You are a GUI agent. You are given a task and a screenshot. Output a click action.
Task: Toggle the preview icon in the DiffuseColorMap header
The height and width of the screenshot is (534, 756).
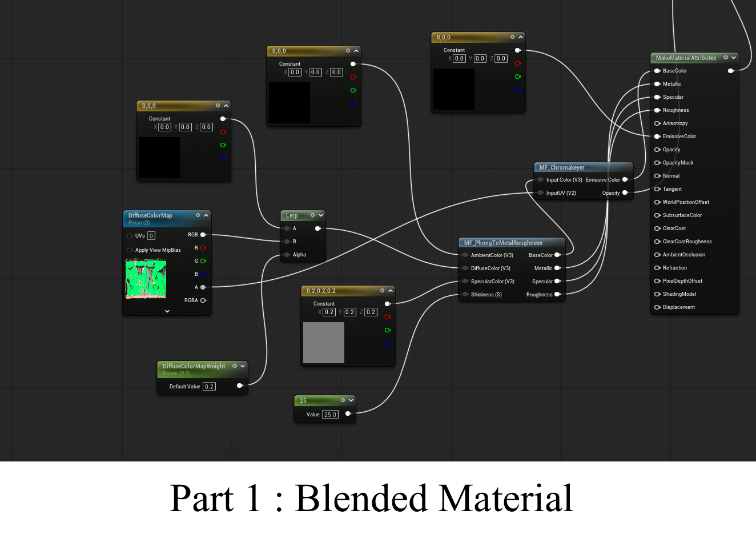[198, 215]
